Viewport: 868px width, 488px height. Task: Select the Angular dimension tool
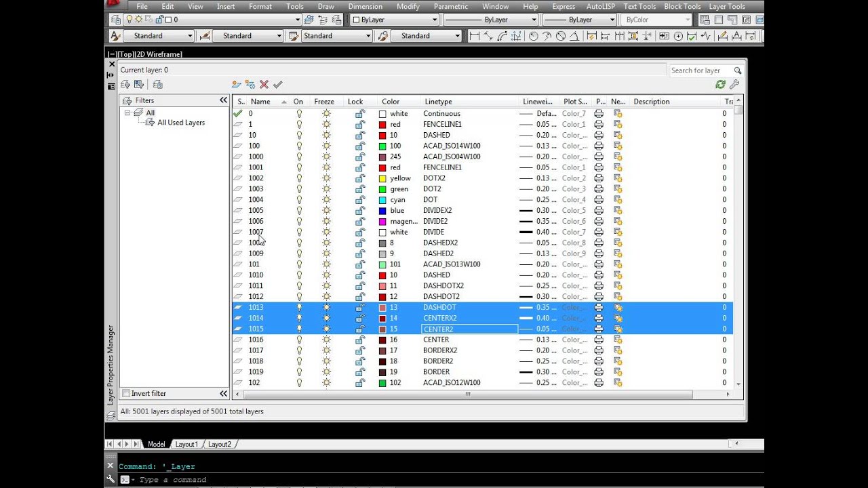(x=574, y=36)
